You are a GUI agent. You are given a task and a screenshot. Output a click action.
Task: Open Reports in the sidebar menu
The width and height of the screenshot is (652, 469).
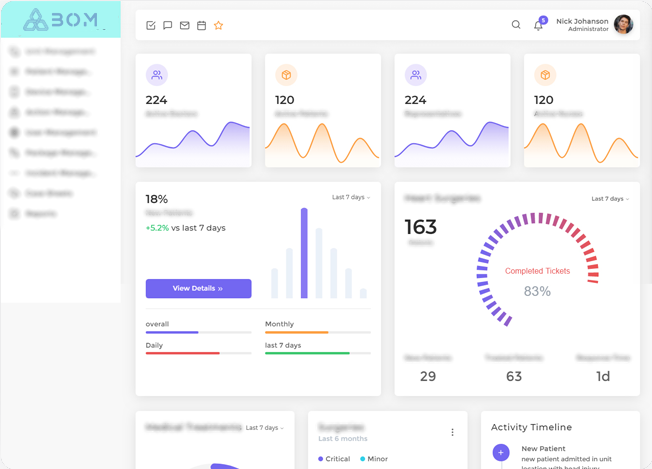pos(40,214)
